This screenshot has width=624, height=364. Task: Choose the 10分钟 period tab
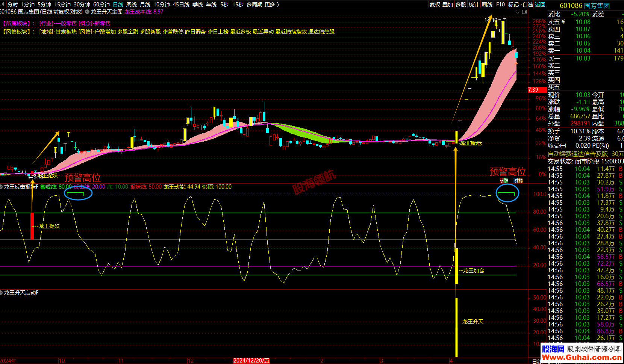click(x=162, y=5)
